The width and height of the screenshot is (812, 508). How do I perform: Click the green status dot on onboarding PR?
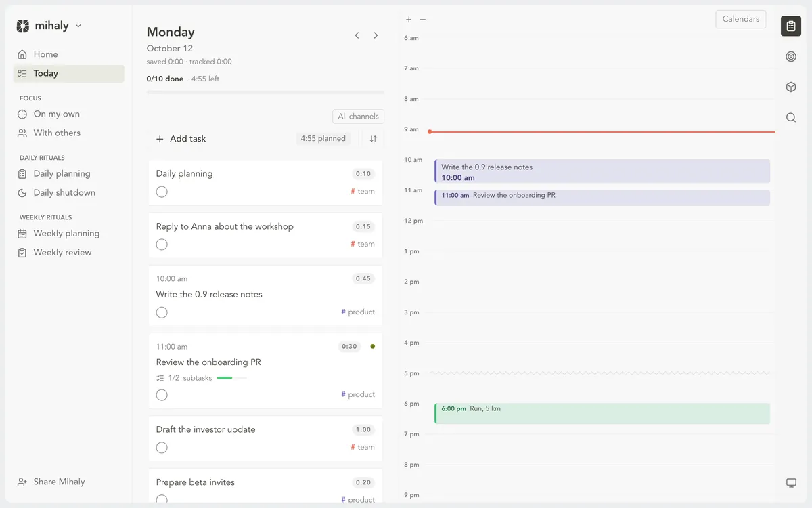[373, 347]
